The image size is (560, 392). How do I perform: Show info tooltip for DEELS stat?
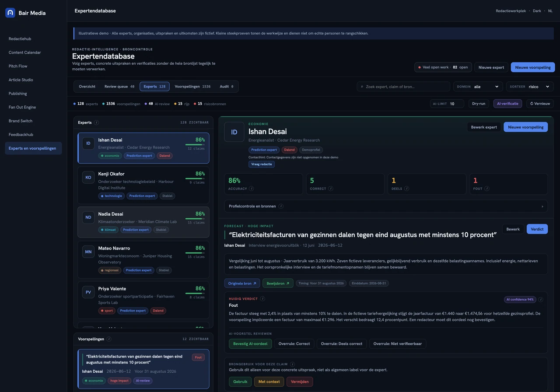pyautogui.click(x=407, y=189)
